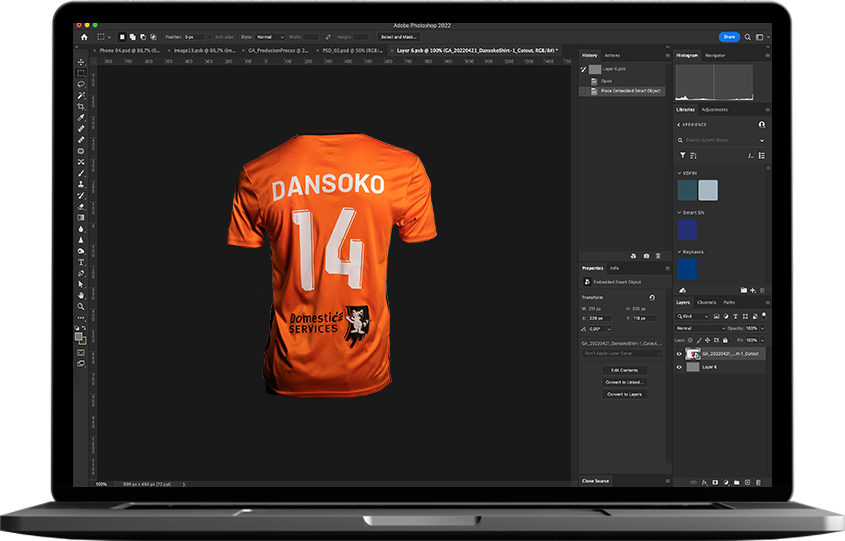Open the layer blend mode Normal dropdown

[x=701, y=328]
